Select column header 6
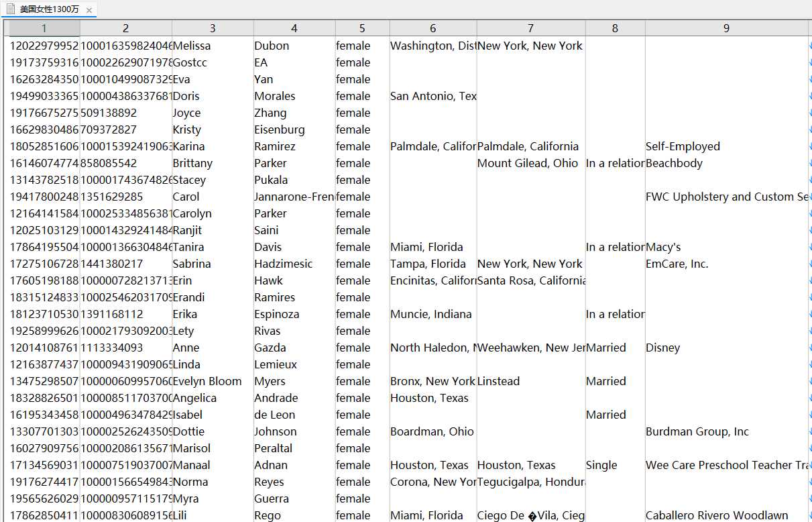Image resolution: width=812 pixels, height=522 pixels. (x=433, y=28)
